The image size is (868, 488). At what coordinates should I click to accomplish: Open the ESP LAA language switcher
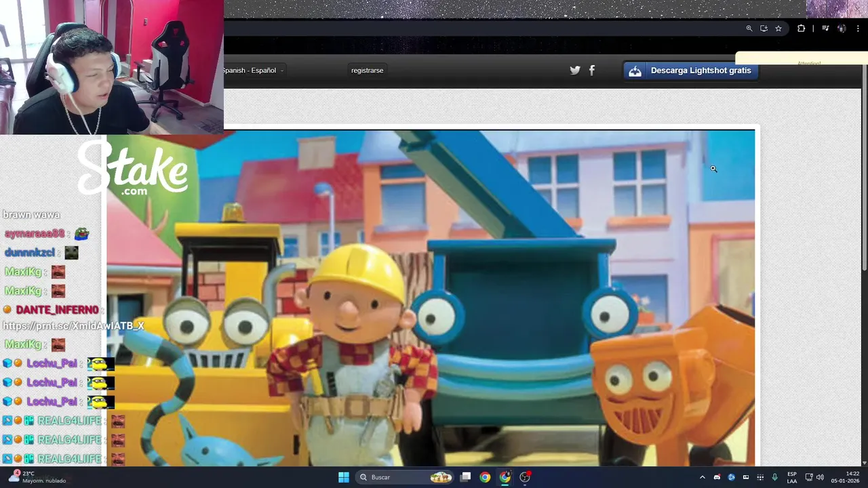pyautogui.click(x=792, y=477)
